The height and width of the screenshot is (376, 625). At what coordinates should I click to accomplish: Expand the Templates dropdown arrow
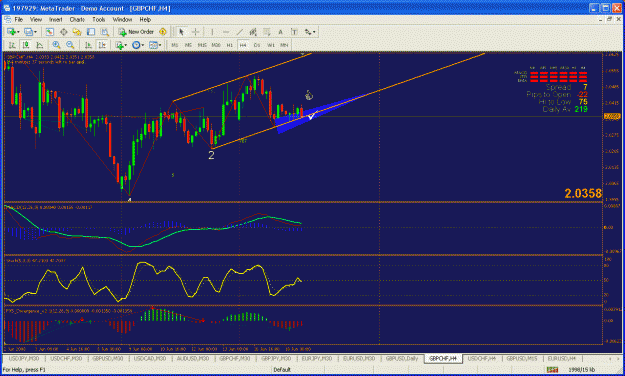pyautogui.click(x=160, y=45)
